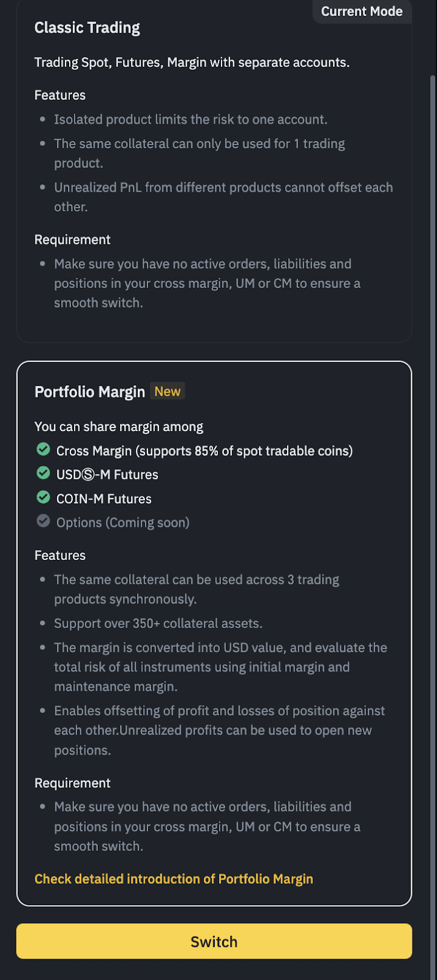Click Options (Coming soon) label
Image resolution: width=437 pixels, height=980 pixels.
123,522
